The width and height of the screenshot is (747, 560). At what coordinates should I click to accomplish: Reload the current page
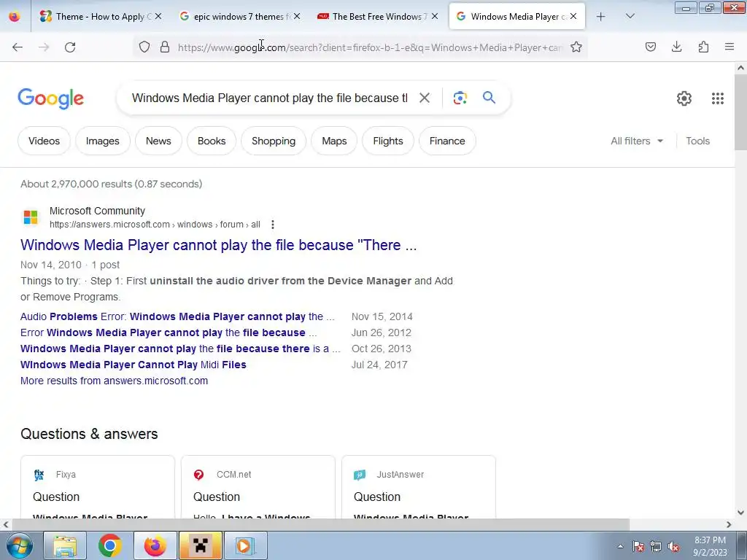coord(70,47)
